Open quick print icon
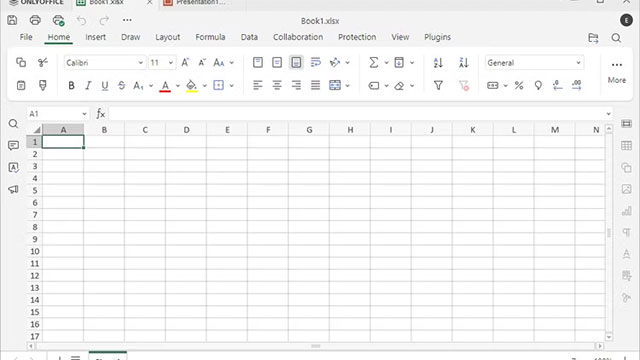Image resolution: width=640 pixels, height=360 pixels. tap(58, 20)
